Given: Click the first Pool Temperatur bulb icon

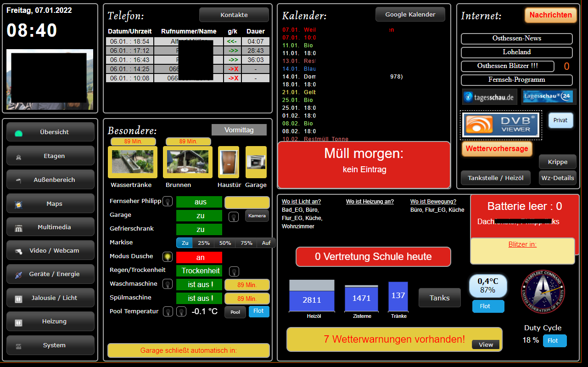Looking at the screenshot, I should 168,311.
